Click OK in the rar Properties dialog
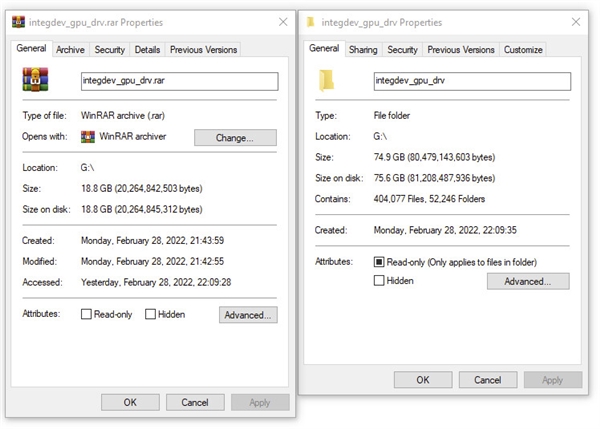This screenshot has height=429, width=600. 130,402
